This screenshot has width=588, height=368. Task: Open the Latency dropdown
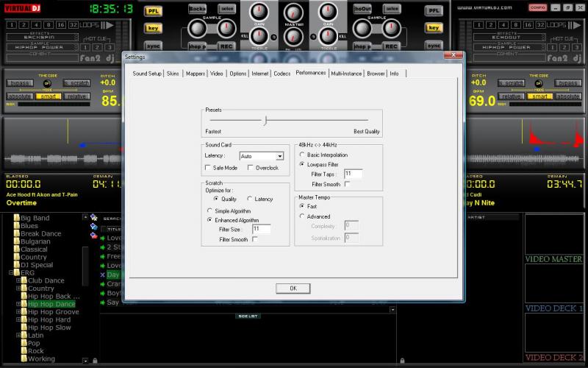(280, 156)
